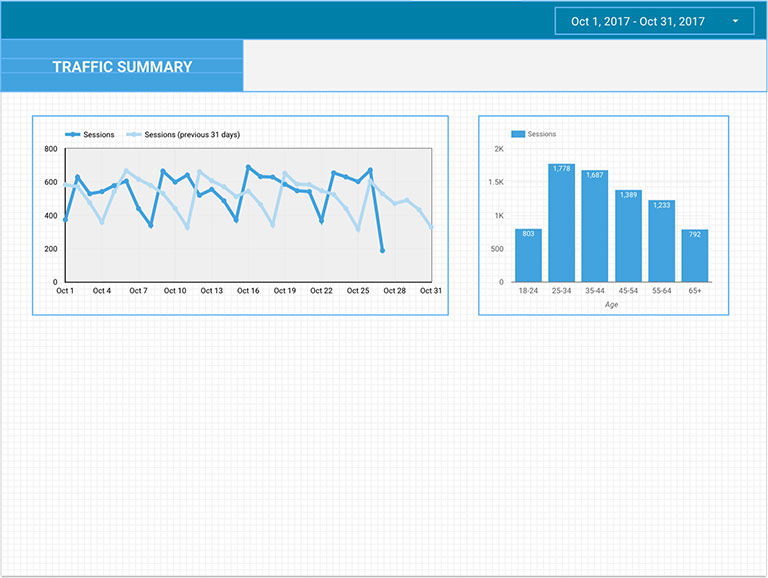
Task: Click the Oct 19 x-axis label
Action: [x=285, y=290]
